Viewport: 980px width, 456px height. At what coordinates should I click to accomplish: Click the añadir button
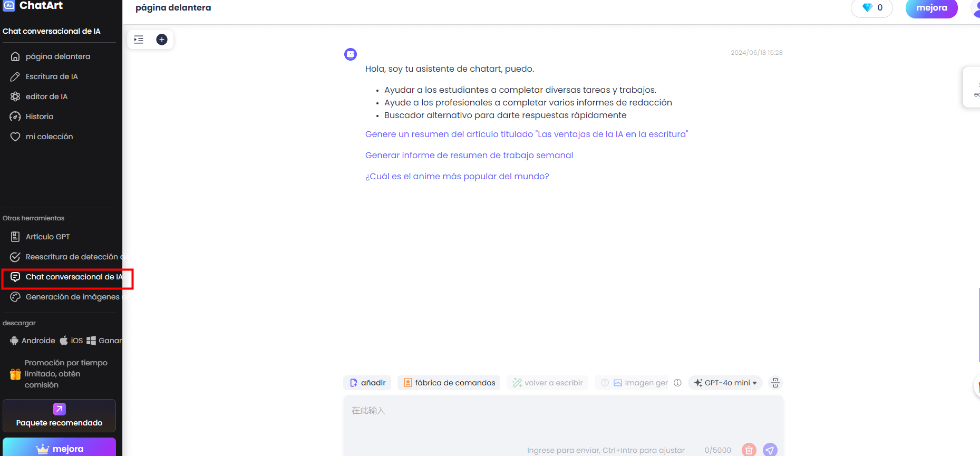click(x=367, y=383)
